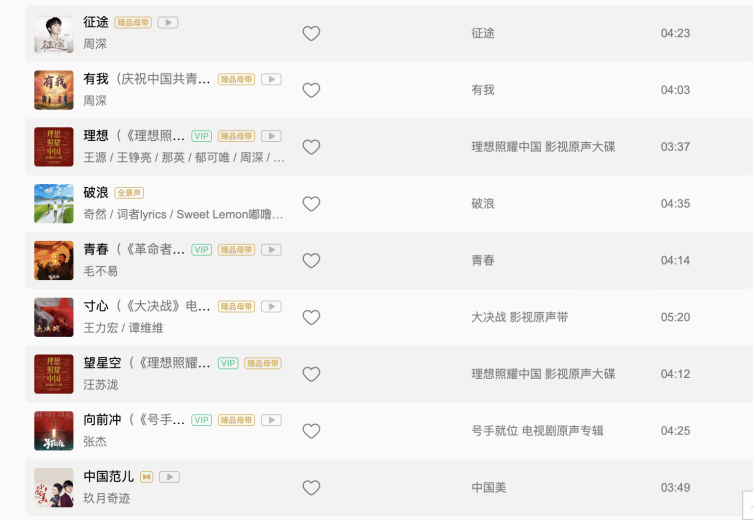Favorite the song 破浪 via heart
Image resolution: width=753 pixels, height=520 pixels.
pyautogui.click(x=311, y=204)
